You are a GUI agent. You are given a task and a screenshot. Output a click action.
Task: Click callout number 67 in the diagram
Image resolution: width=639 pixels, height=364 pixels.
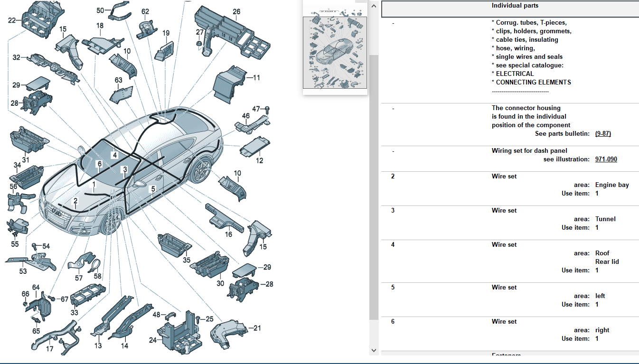tap(65, 299)
